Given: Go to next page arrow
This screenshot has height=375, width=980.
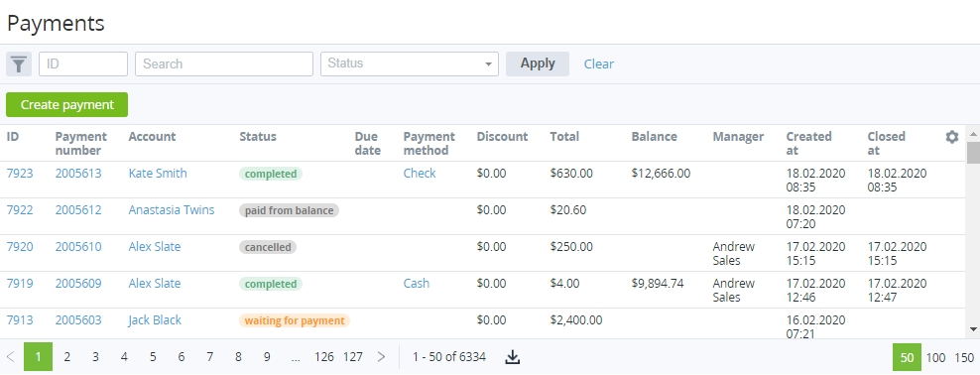Looking at the screenshot, I should [x=381, y=357].
